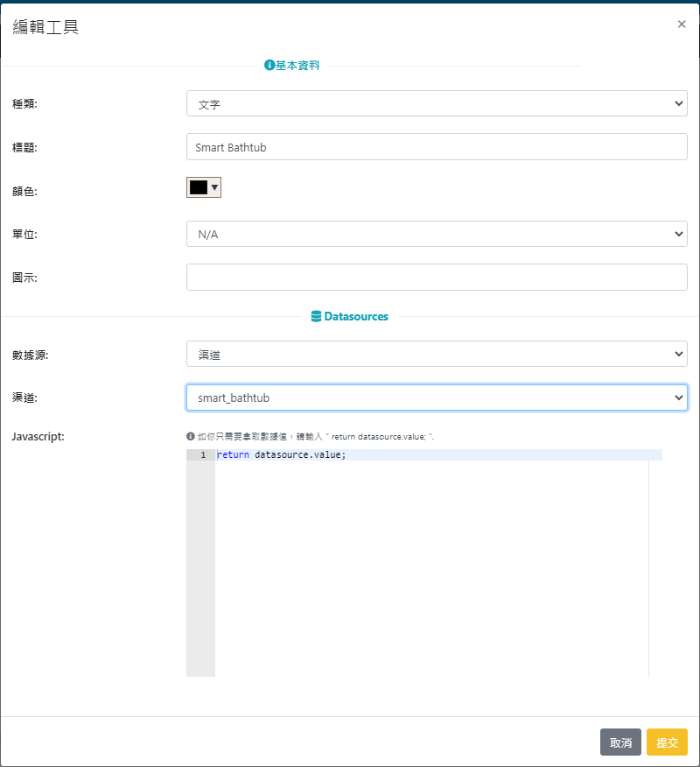Click the info icon beside 基本資料

point(269,66)
